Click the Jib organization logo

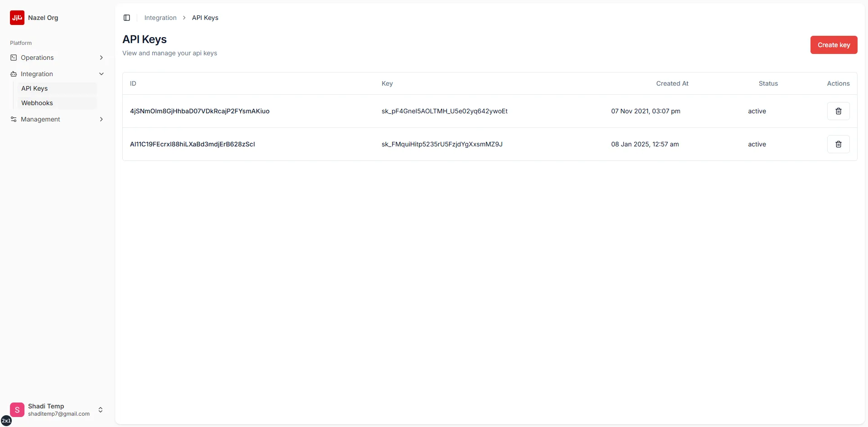[17, 18]
